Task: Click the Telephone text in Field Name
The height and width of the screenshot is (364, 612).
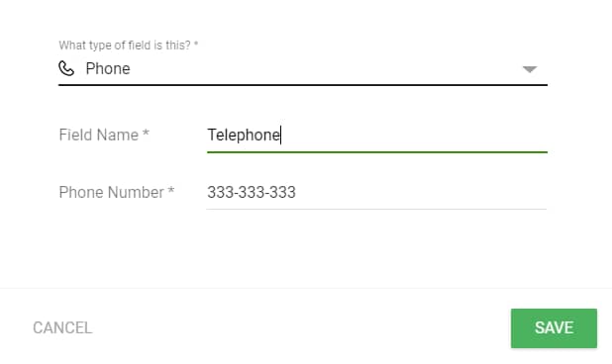Action: [244, 136]
